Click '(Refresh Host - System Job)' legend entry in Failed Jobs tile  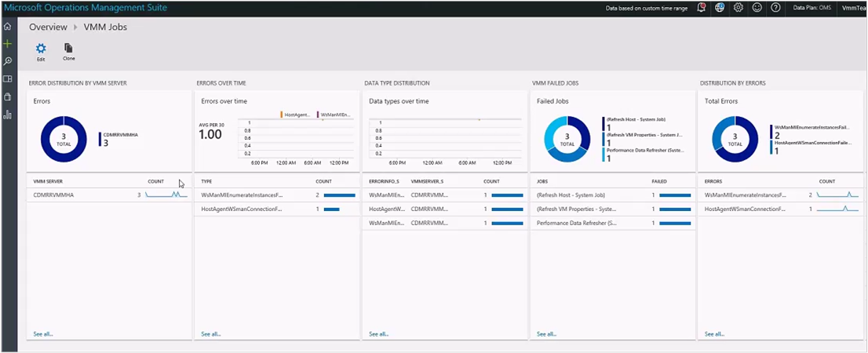point(634,123)
